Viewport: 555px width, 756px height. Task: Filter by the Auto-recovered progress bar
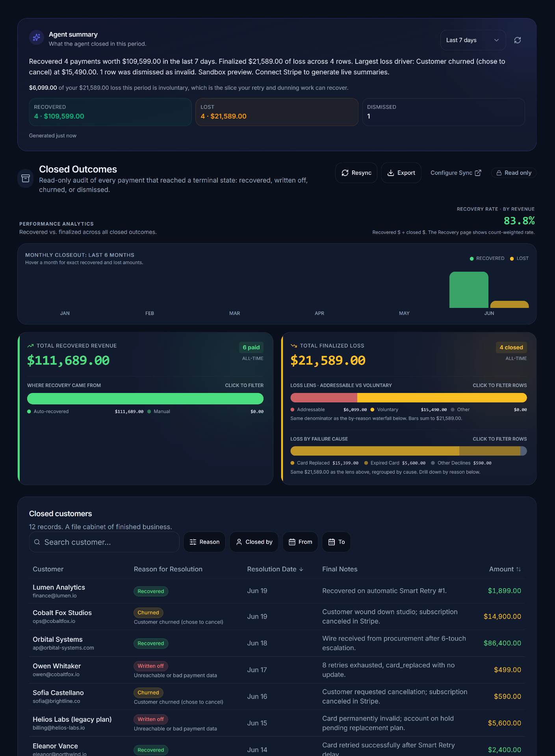145,398
